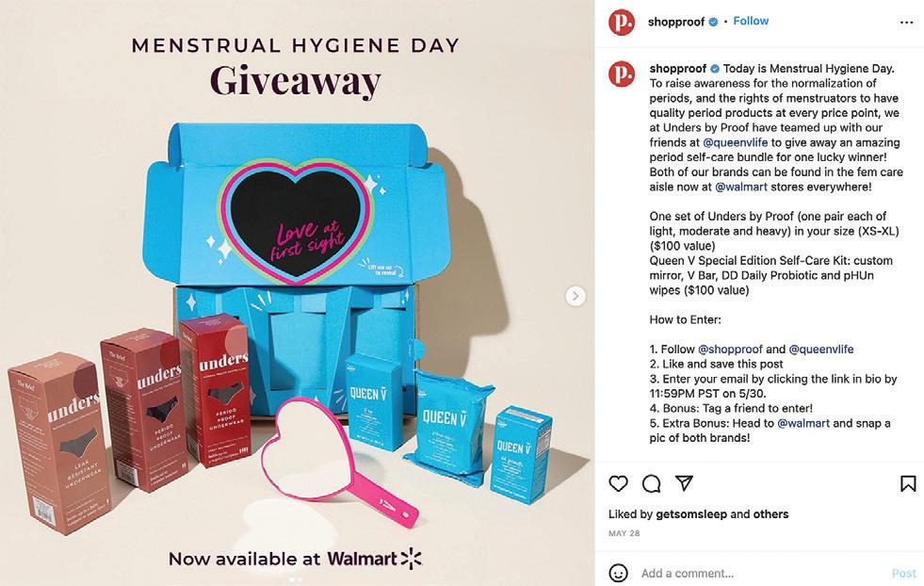The width and height of the screenshot is (924, 586).
Task: Click shopproof profile picture in header
Action: click(622, 23)
